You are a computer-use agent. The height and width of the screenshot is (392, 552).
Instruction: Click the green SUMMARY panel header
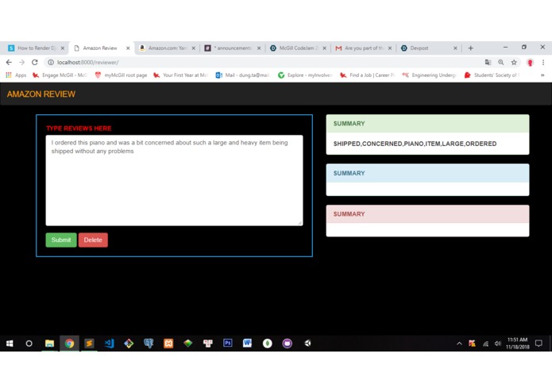tap(427, 124)
